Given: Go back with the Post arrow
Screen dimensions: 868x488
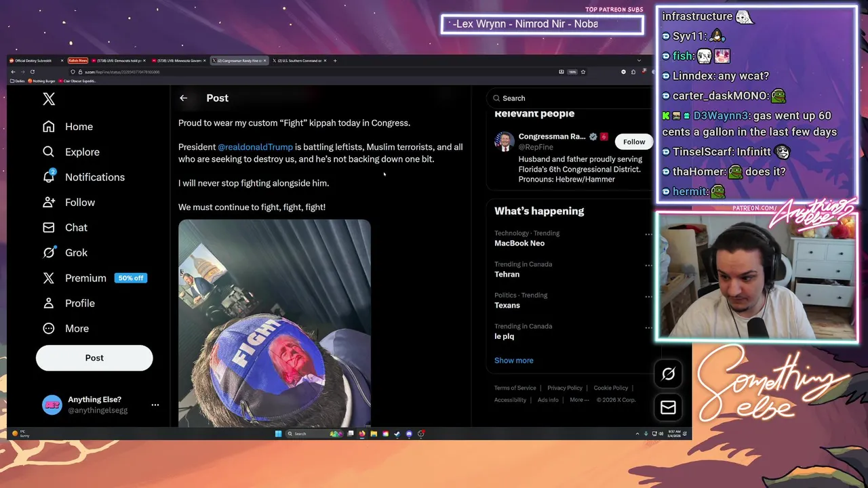Looking at the screenshot, I should tap(183, 98).
